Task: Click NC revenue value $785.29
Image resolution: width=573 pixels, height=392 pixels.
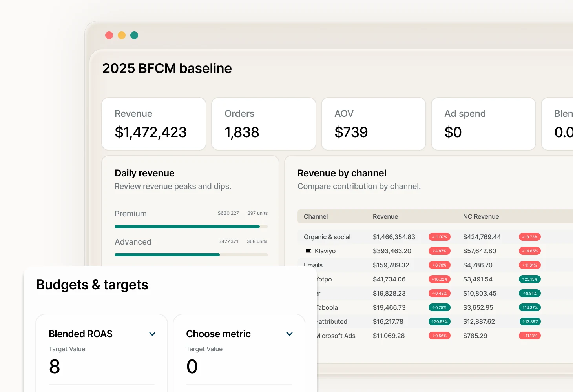Action: point(475,336)
